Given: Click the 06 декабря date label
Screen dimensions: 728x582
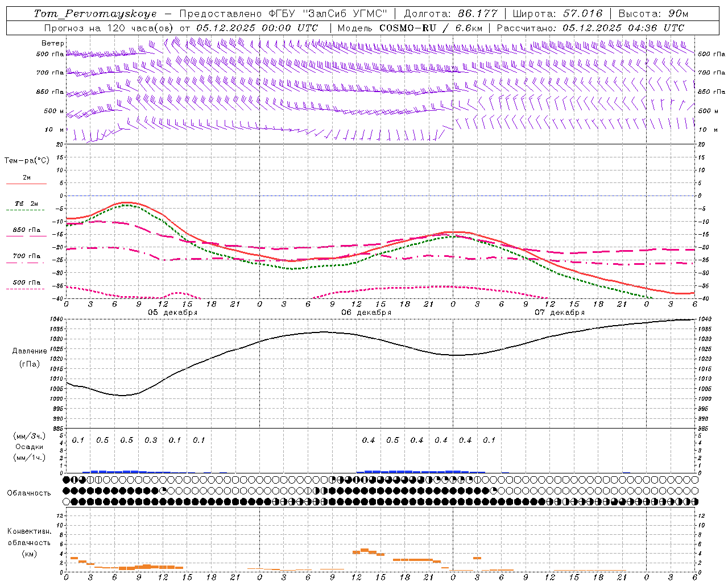Looking at the screenshot, I should [x=366, y=313].
